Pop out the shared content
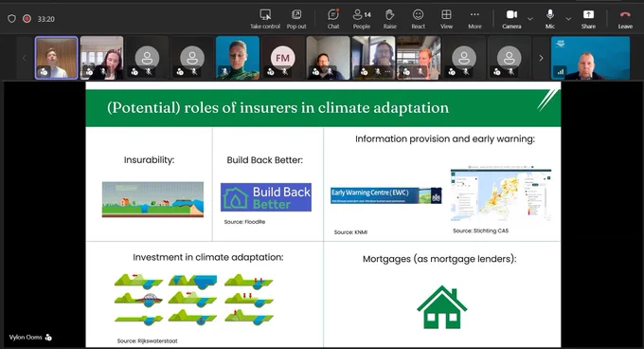 296,19
